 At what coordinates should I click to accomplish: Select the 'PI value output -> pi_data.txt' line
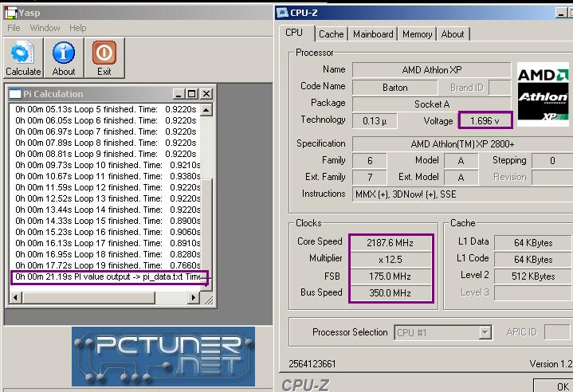coord(108,277)
